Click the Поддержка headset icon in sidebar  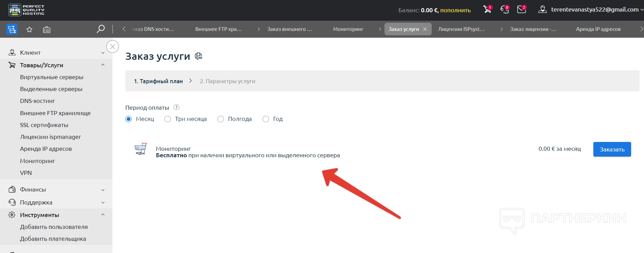(x=12, y=202)
